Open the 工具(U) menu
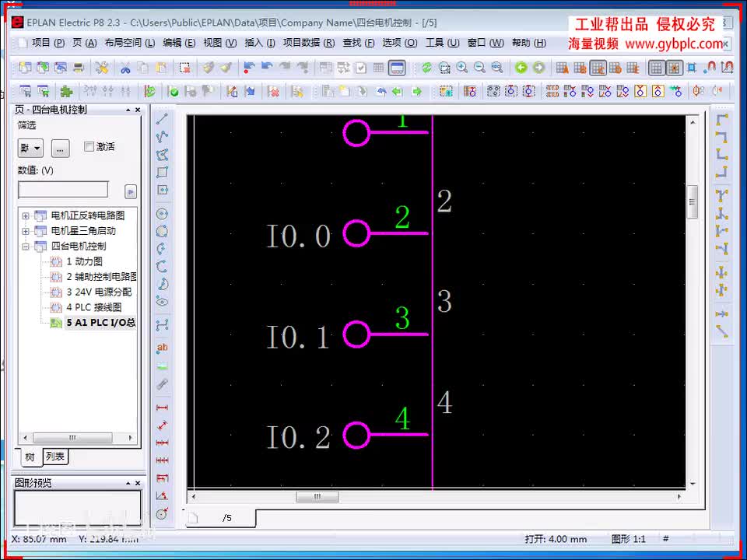 tap(442, 43)
